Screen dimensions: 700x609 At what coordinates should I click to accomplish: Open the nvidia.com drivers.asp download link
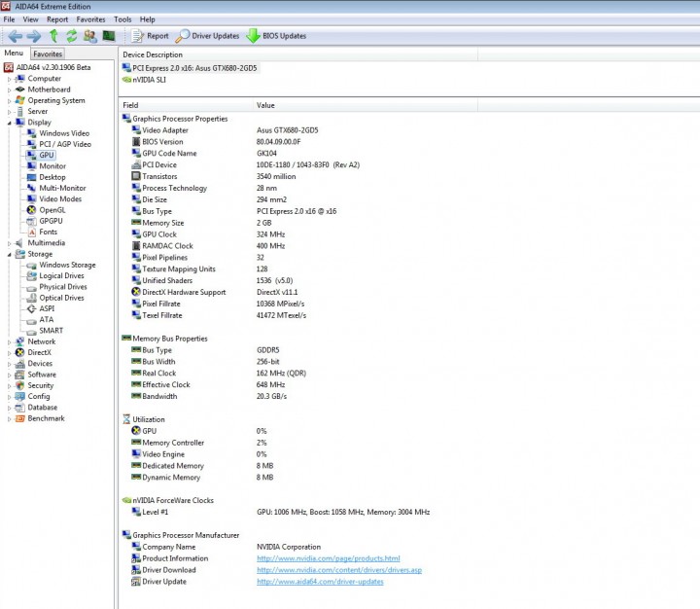coord(339,570)
